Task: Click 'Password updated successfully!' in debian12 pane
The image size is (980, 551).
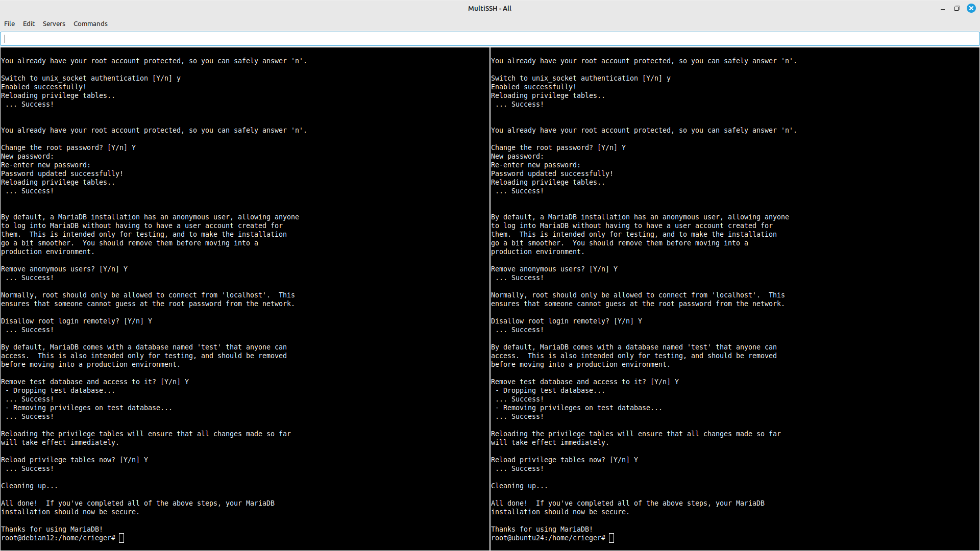Action: coord(62,173)
